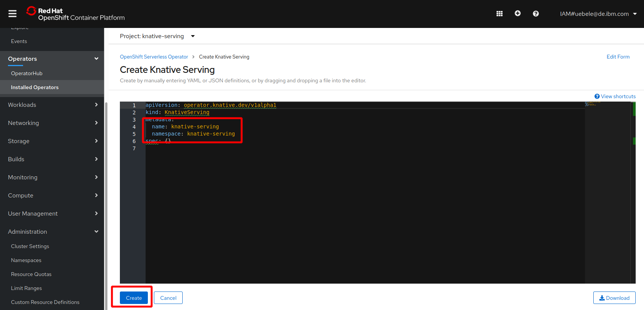Expand the Workloads nav section

click(52, 105)
